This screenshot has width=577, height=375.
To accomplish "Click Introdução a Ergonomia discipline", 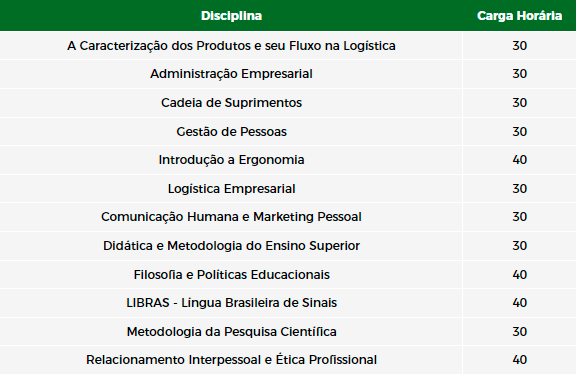I will point(231,160).
